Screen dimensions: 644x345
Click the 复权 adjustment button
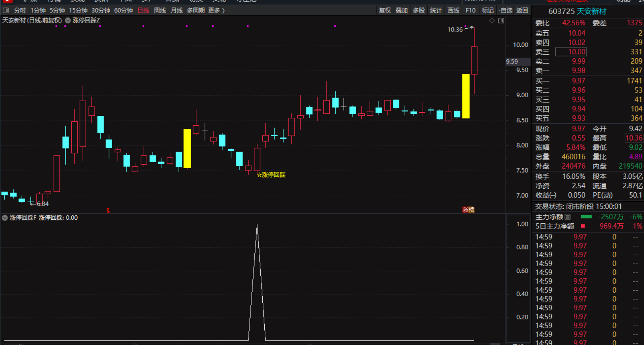(384, 10)
